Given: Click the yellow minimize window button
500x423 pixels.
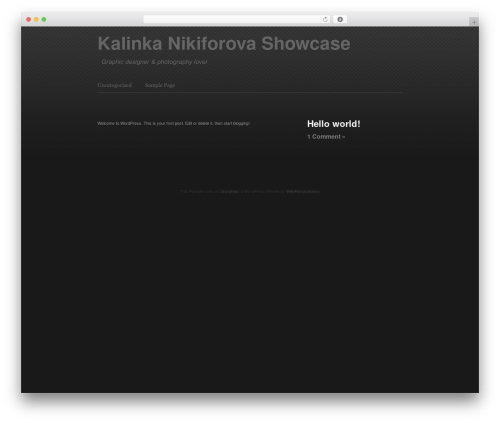Looking at the screenshot, I should tap(36, 19).
